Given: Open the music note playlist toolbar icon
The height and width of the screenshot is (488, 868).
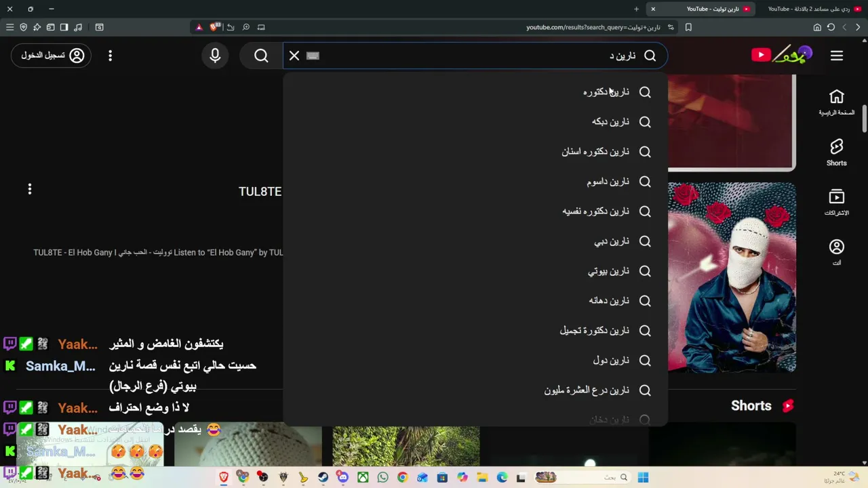Looking at the screenshot, I should pyautogui.click(x=78, y=27).
